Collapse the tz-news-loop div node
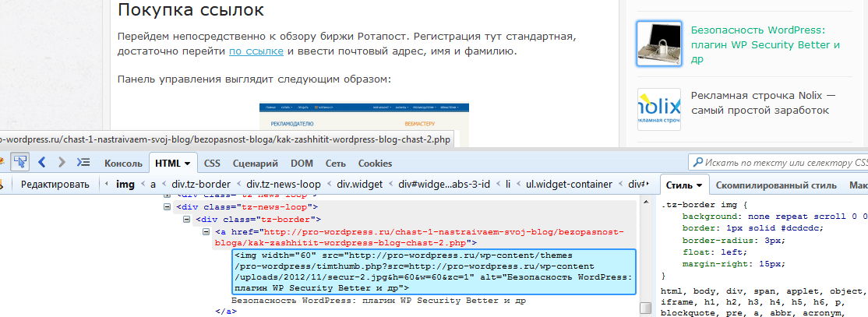Image resolution: width=868 pixels, height=317 pixels. (167, 207)
